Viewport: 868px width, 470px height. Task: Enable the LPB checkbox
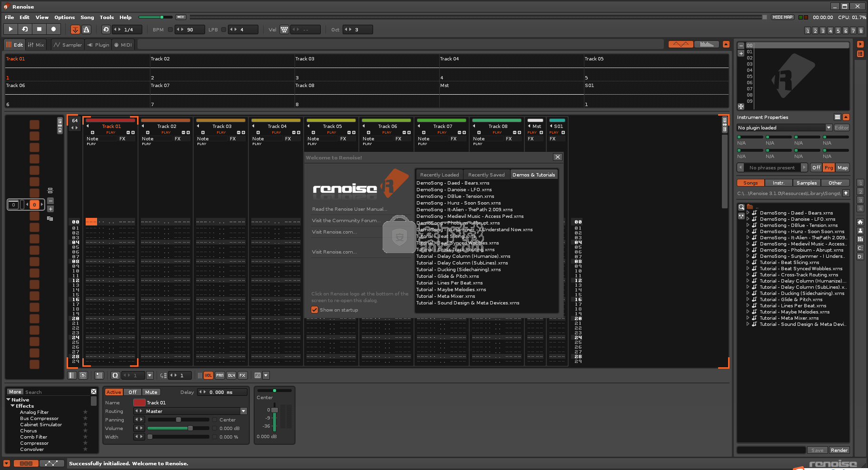point(224,29)
